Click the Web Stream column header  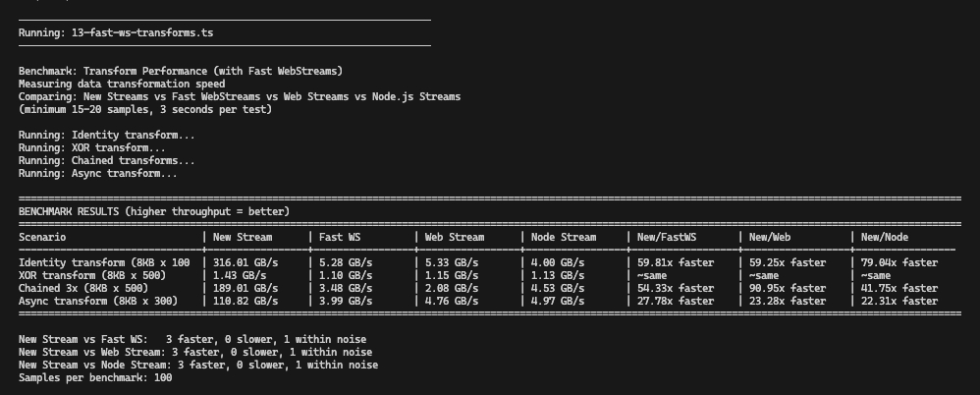(x=455, y=238)
